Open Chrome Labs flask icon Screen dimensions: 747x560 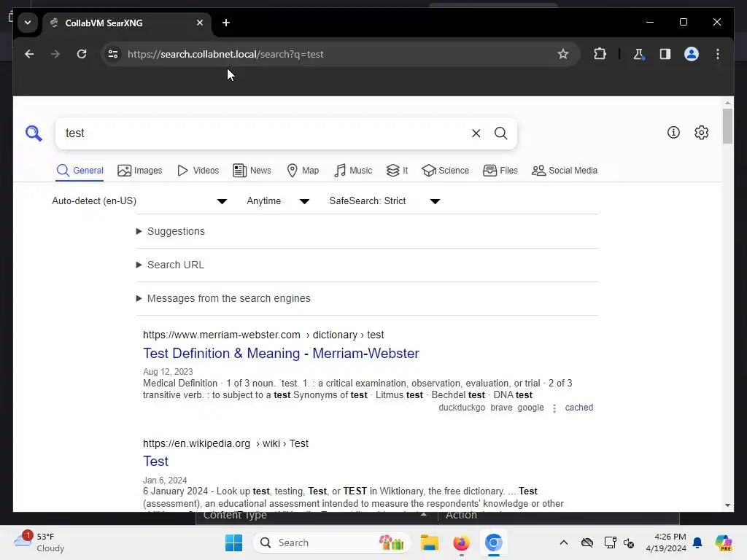tap(638, 54)
